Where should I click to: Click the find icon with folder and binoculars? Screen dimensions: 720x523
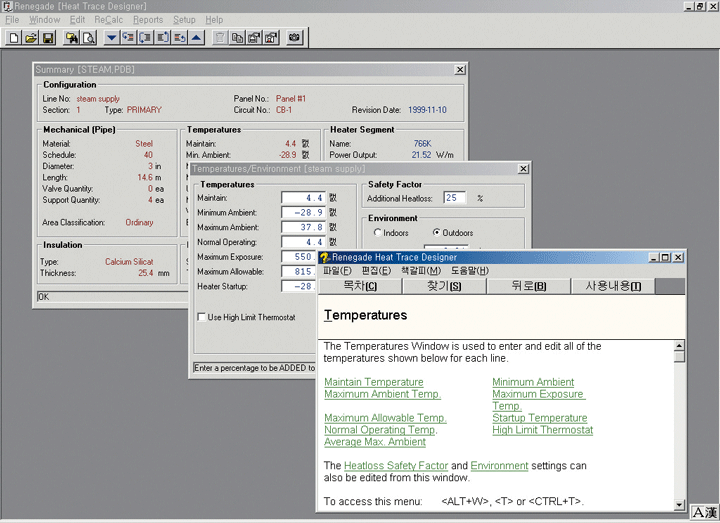pos(72,38)
